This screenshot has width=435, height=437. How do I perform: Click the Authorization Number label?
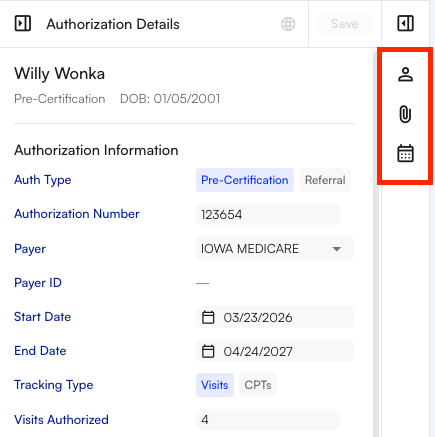point(77,214)
